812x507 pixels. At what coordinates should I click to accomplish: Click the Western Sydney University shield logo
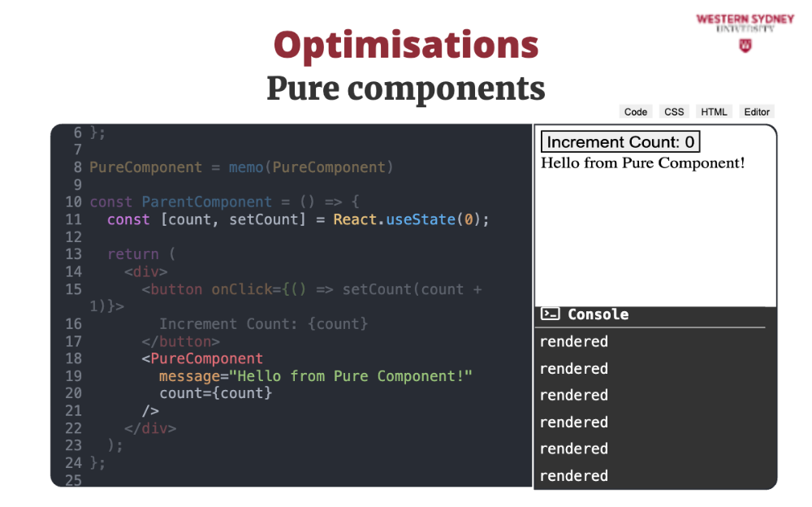[x=745, y=45]
